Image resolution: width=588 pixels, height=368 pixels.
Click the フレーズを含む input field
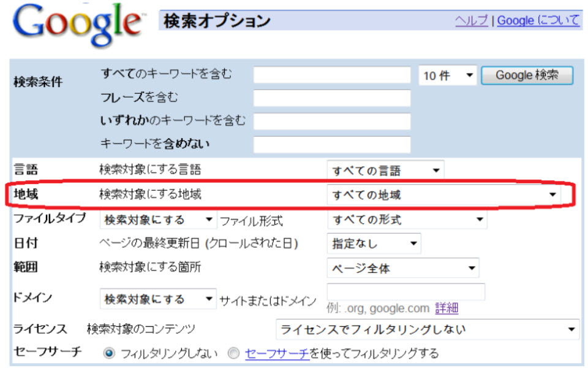tap(331, 98)
